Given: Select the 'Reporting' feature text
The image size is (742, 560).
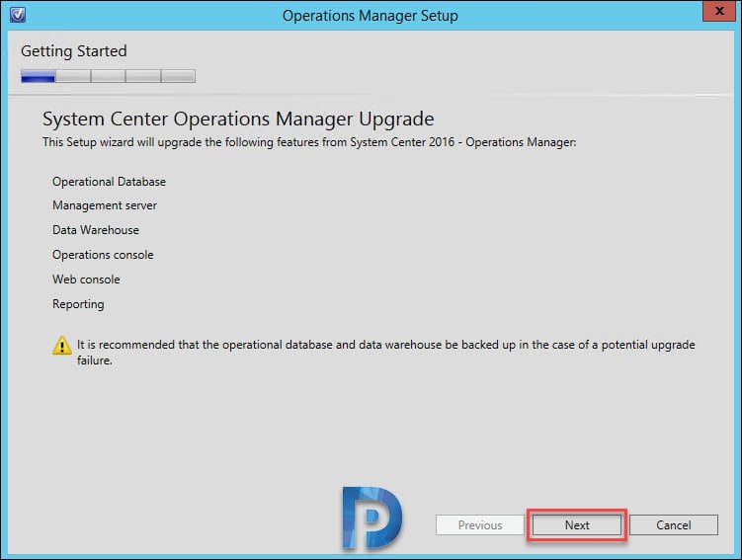Looking at the screenshot, I should pyautogui.click(x=78, y=304).
